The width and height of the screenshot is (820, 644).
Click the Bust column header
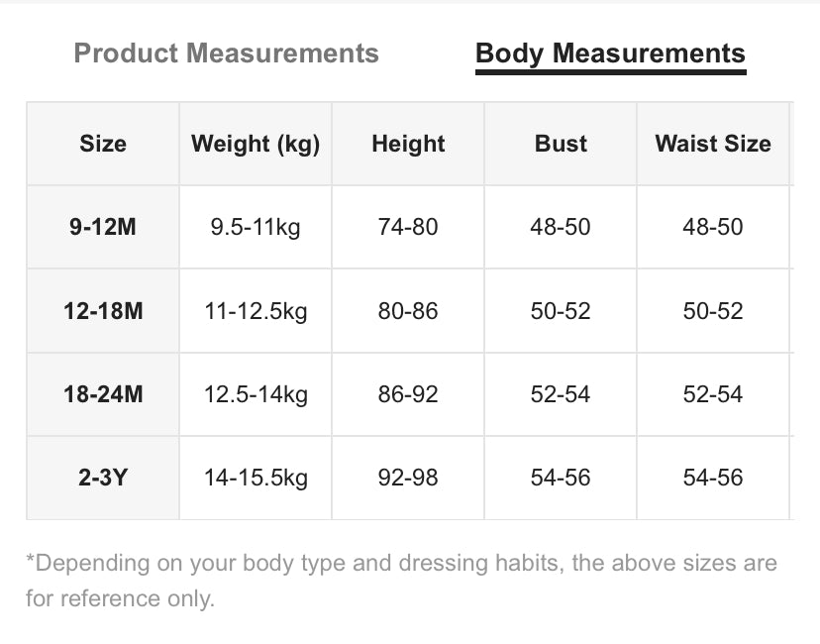(x=561, y=144)
